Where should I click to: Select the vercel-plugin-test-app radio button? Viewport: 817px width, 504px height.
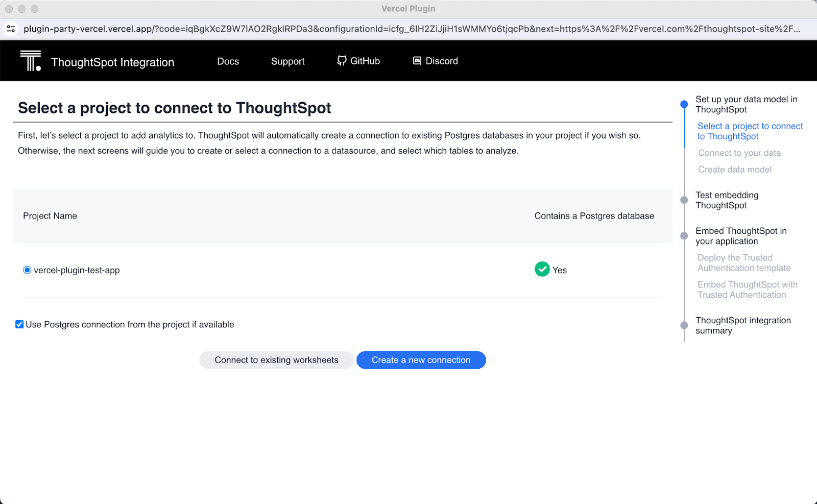click(27, 270)
